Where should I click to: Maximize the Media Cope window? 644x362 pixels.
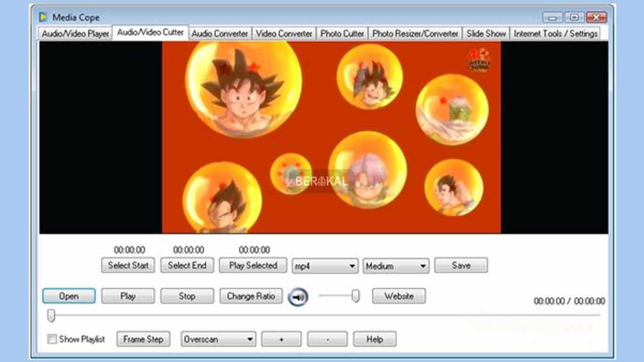[574, 17]
